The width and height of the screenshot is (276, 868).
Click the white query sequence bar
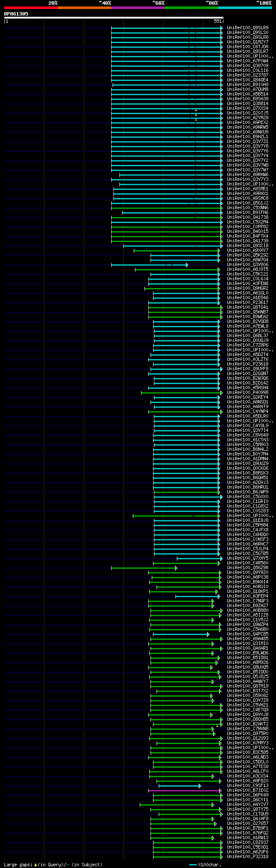point(114,18)
